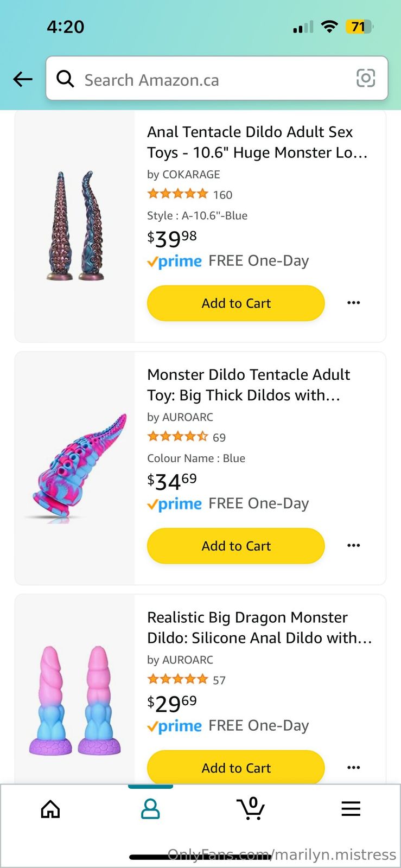Tap the magnifying glass search icon

click(66, 79)
